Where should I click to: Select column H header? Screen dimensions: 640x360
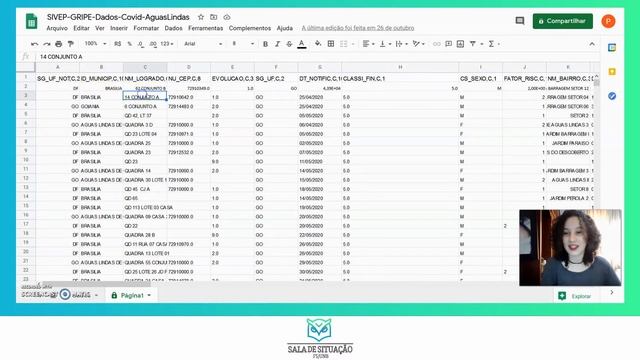point(400,67)
